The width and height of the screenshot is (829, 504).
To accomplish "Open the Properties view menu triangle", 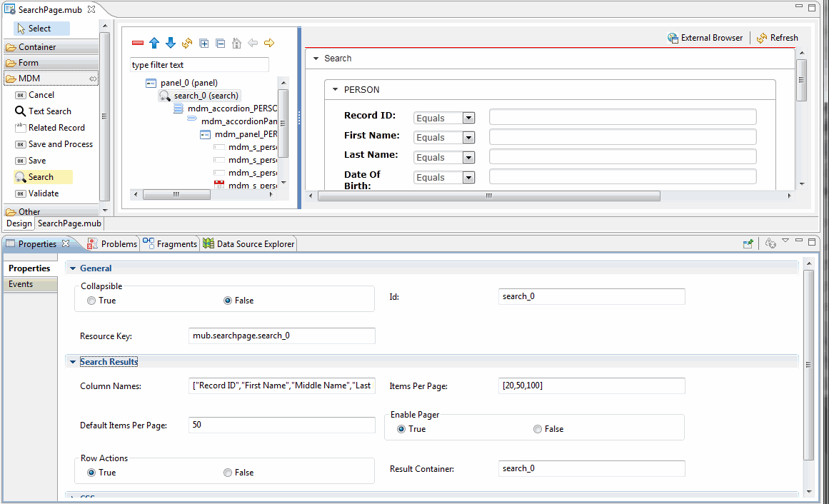I will [x=785, y=241].
